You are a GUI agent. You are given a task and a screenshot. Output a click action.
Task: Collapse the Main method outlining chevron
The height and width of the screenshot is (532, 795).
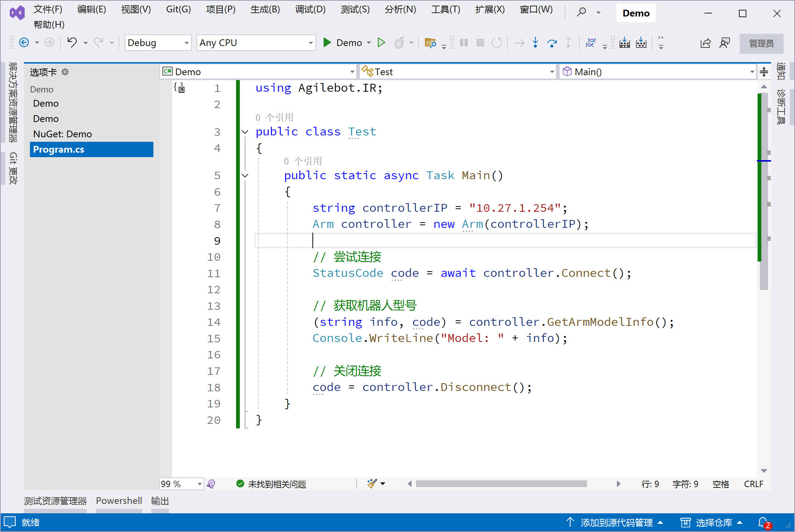click(245, 175)
